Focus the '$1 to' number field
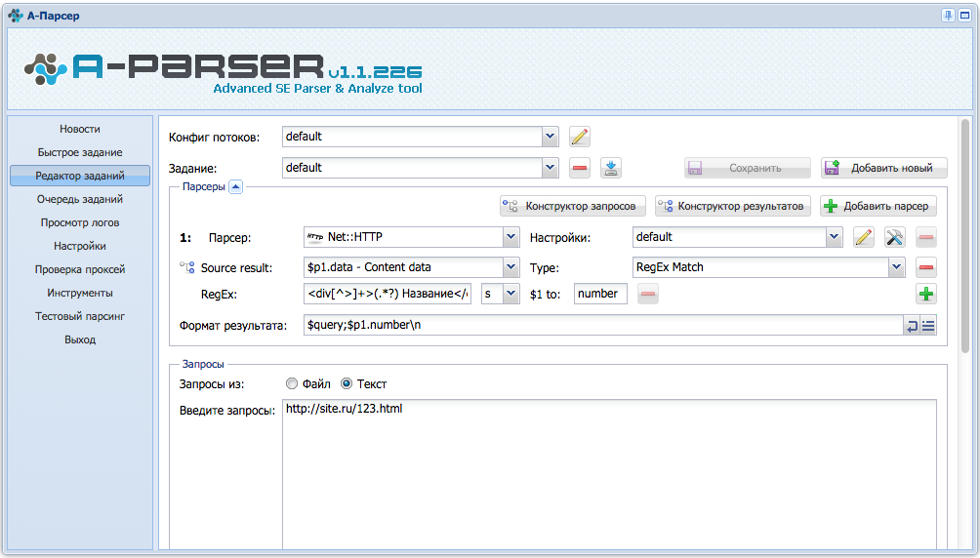 click(600, 294)
